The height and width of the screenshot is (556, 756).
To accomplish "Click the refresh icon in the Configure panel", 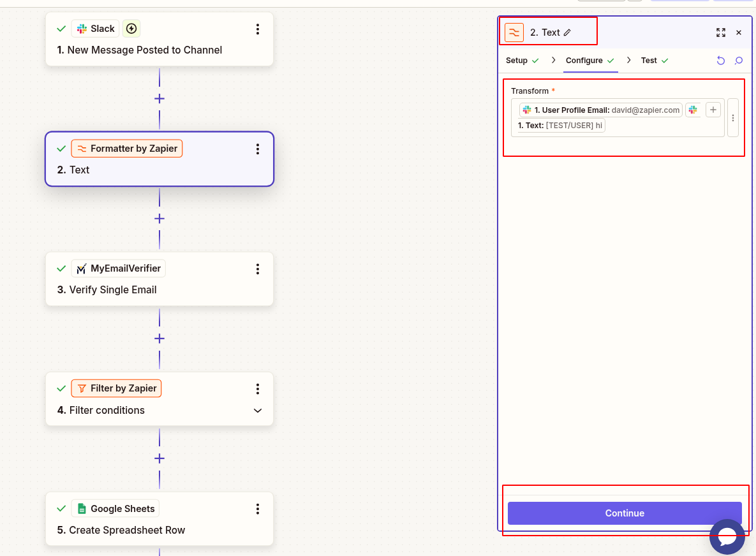I will (x=721, y=60).
